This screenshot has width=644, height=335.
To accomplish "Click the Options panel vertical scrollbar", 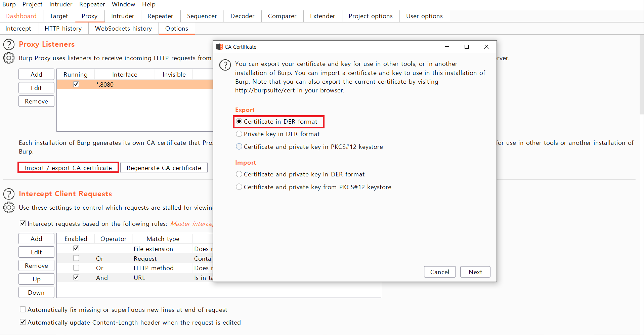I will pyautogui.click(x=642, y=74).
